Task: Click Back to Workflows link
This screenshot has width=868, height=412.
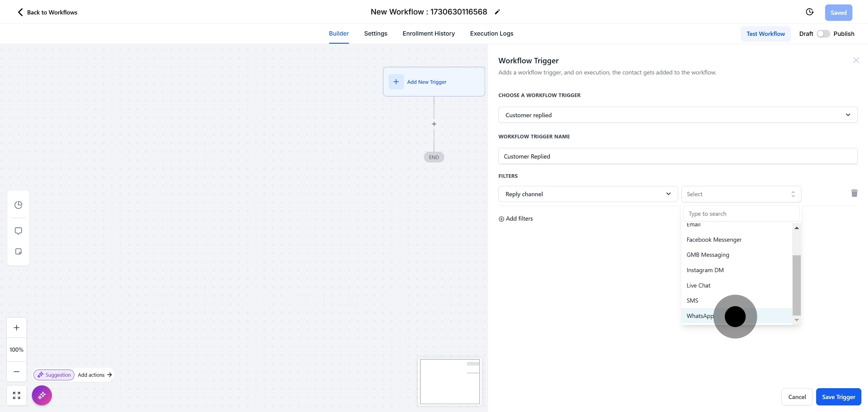Action: [x=47, y=12]
